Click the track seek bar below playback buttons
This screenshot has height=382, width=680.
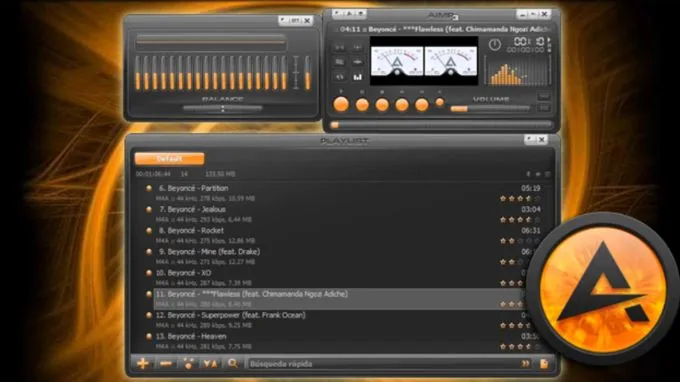point(441,125)
